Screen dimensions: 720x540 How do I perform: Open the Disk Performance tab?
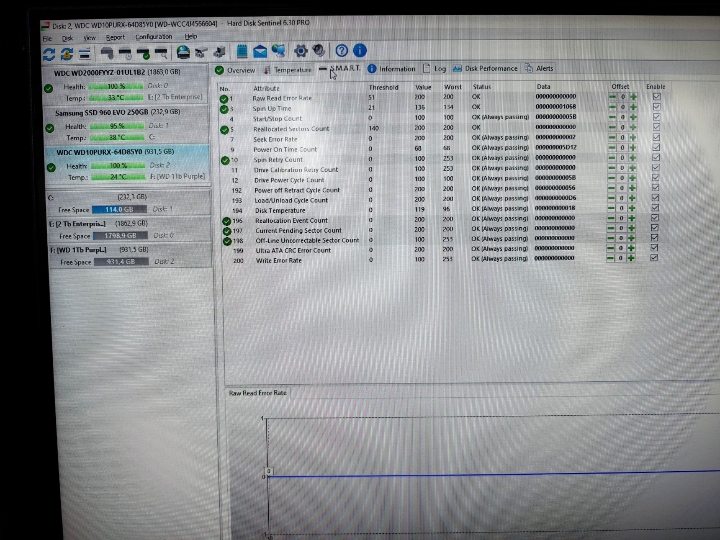pyautogui.click(x=485, y=68)
